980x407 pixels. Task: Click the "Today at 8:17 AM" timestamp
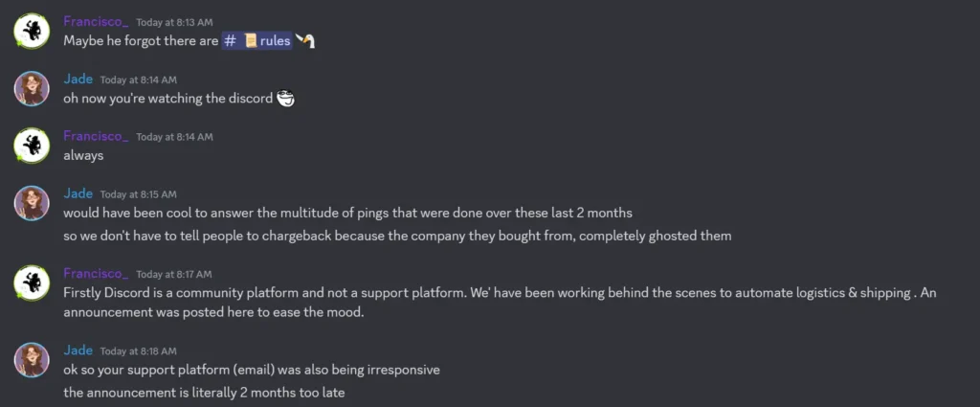(174, 274)
